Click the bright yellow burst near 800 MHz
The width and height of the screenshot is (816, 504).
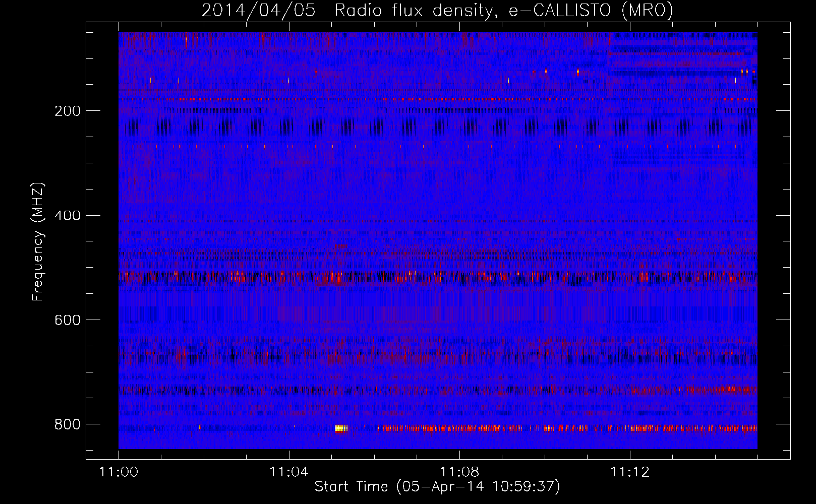[x=341, y=429]
